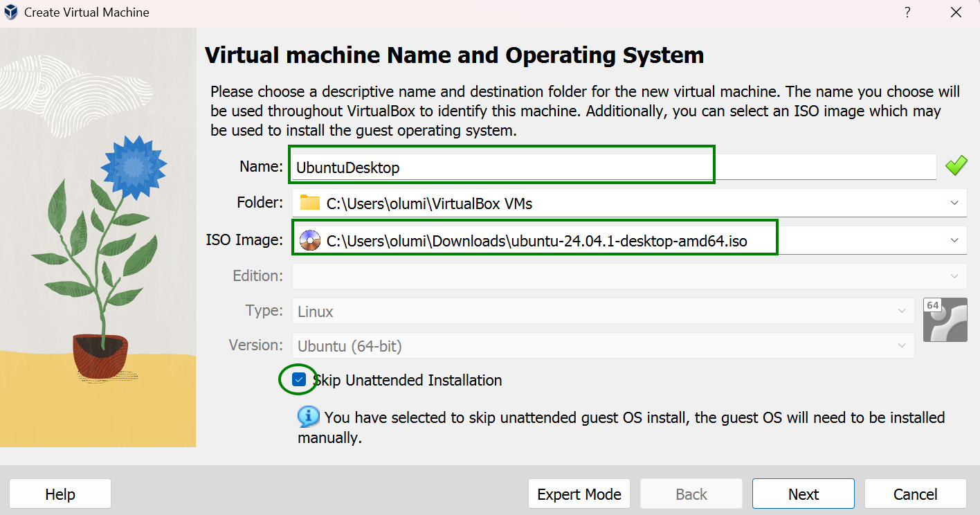Click the disc icon in ISO Image field
This screenshot has height=515, width=980.
[309, 240]
